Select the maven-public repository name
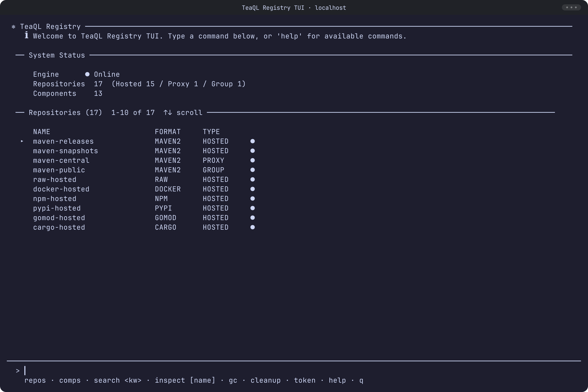 (x=59, y=170)
